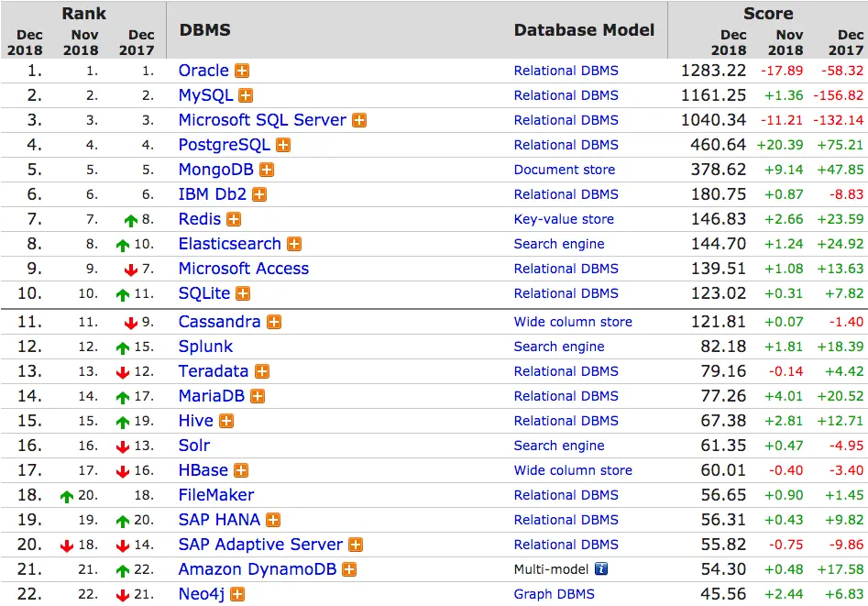Open the Elasticsearch link
This screenshot has height=606, width=868.
tap(230, 244)
